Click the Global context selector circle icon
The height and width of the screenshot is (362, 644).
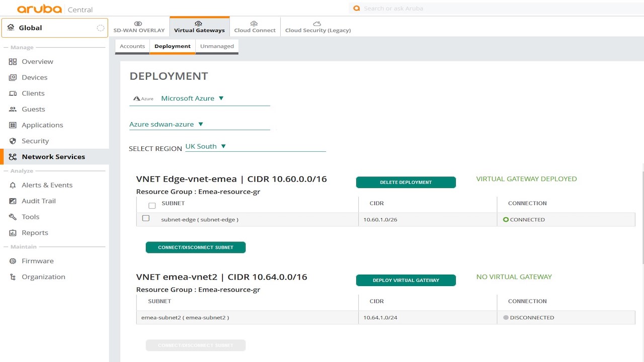click(x=100, y=28)
